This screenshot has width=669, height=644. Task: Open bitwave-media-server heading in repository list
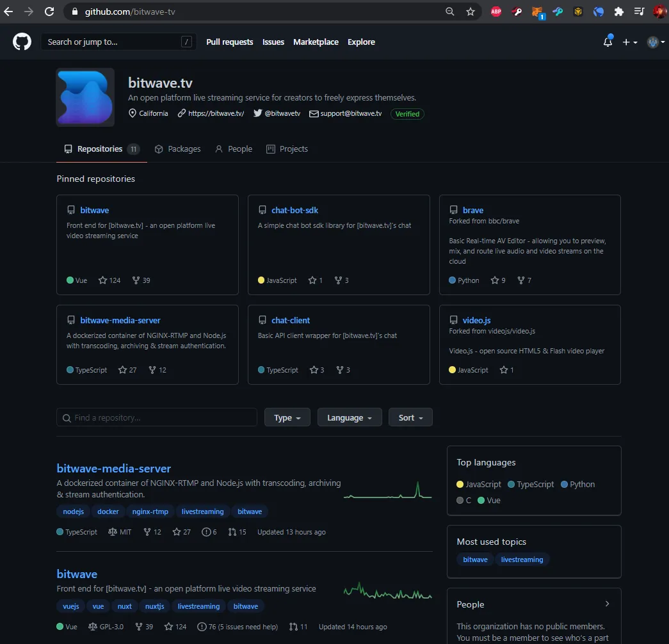point(113,468)
